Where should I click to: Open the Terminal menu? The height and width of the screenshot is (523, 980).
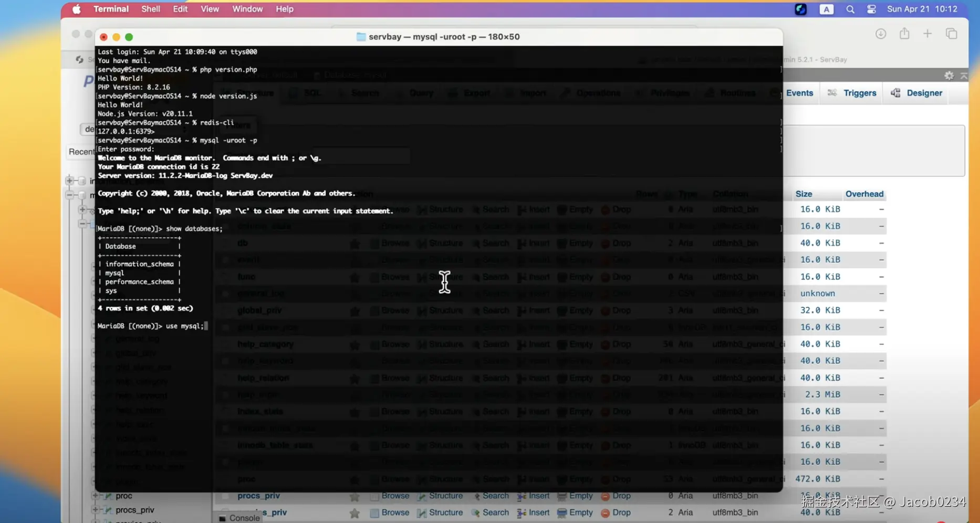click(x=111, y=9)
